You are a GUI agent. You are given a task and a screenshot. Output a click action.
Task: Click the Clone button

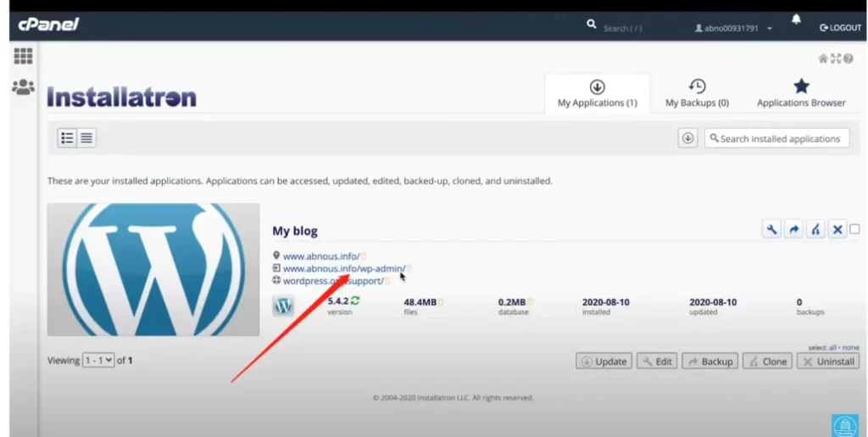tap(767, 361)
